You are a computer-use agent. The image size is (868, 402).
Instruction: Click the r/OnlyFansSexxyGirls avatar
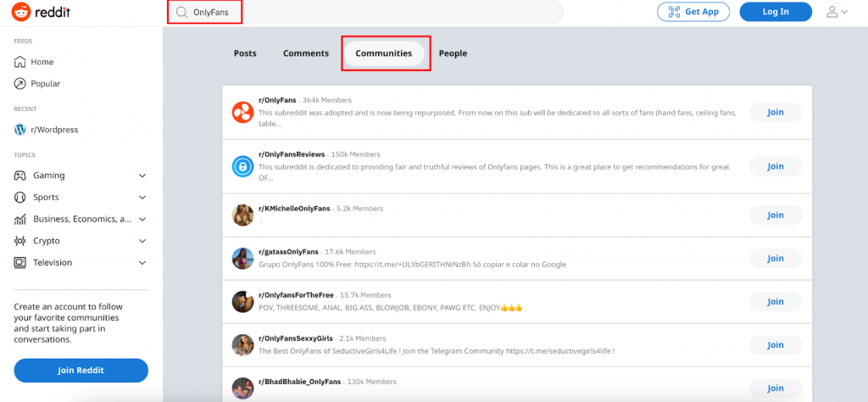[242, 345]
